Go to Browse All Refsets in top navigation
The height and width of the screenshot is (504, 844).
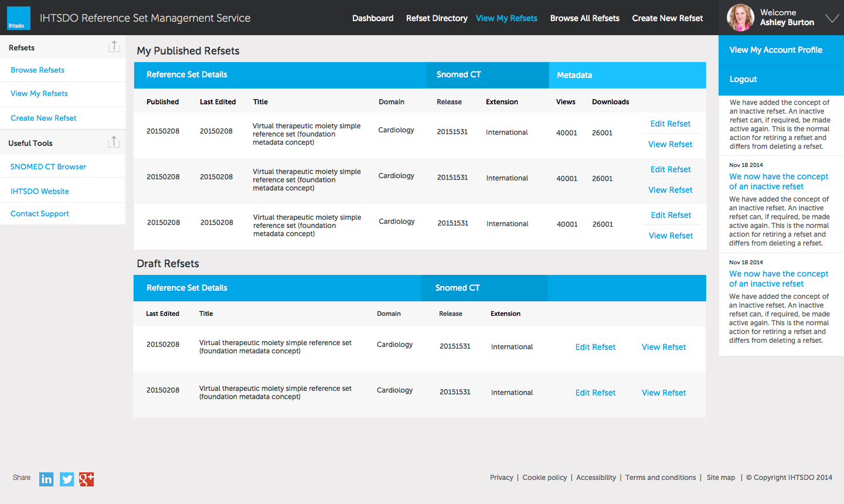[585, 18]
